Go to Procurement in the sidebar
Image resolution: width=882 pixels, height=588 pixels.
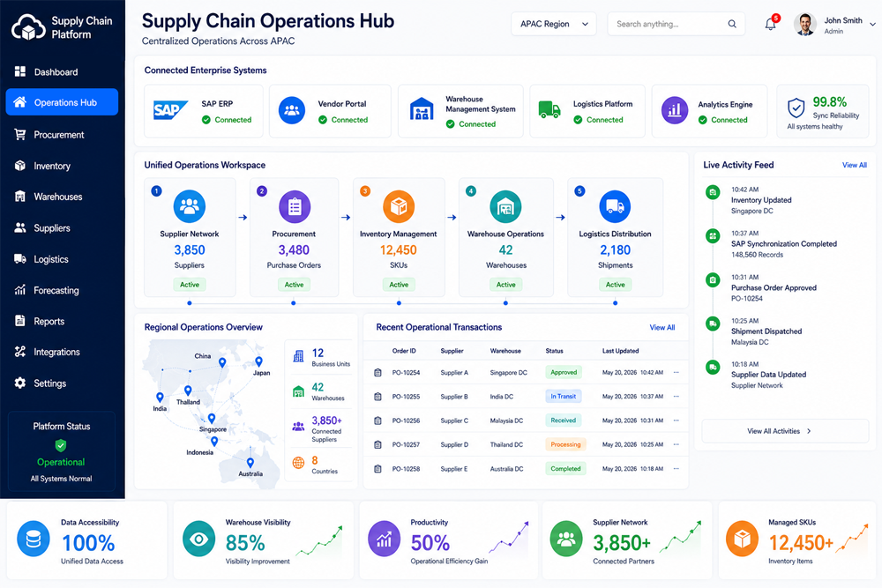pos(62,134)
